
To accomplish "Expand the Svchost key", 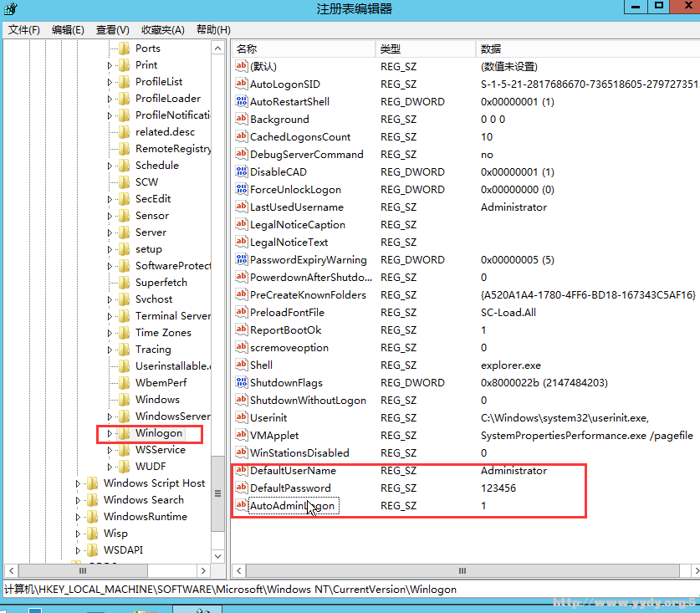I will tap(110, 299).
